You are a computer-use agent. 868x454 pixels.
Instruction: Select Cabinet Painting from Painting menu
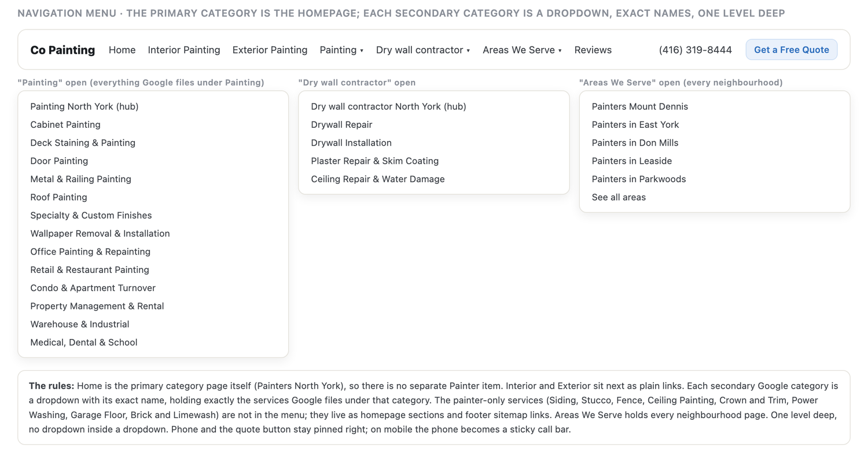click(65, 124)
